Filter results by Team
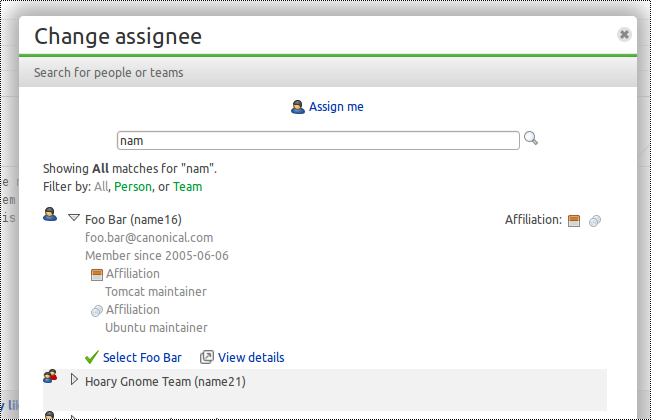The height and width of the screenshot is (420, 651). point(187,186)
